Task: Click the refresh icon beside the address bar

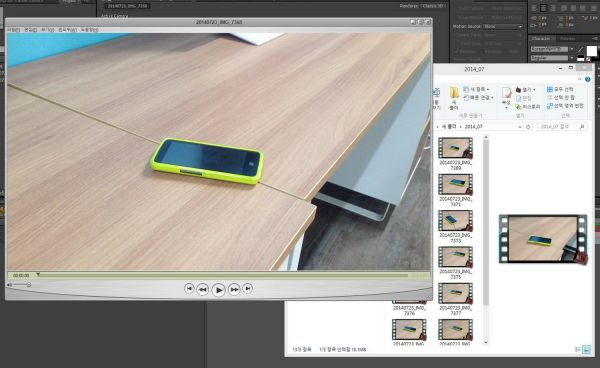Action: tap(528, 127)
